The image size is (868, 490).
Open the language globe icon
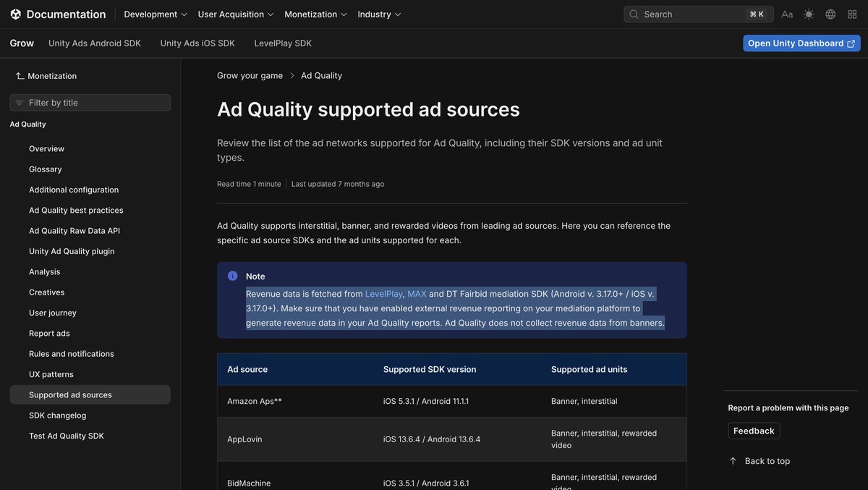830,14
